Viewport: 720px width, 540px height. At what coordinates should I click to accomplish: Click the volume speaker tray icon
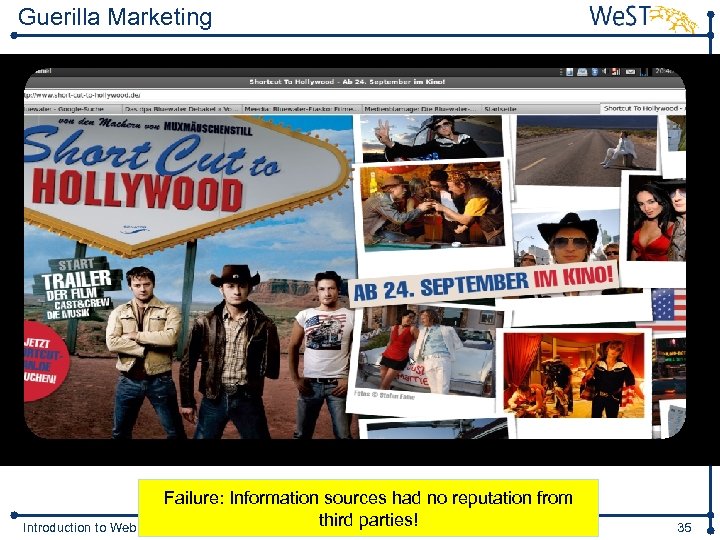(x=605, y=72)
